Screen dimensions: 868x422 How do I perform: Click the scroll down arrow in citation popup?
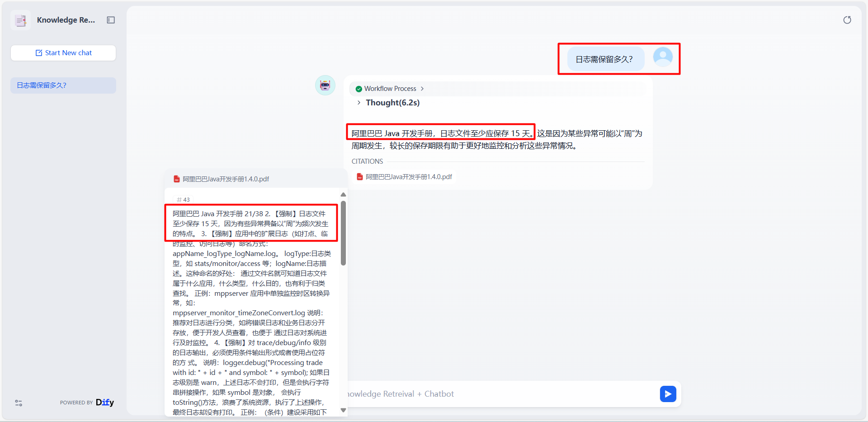343,410
